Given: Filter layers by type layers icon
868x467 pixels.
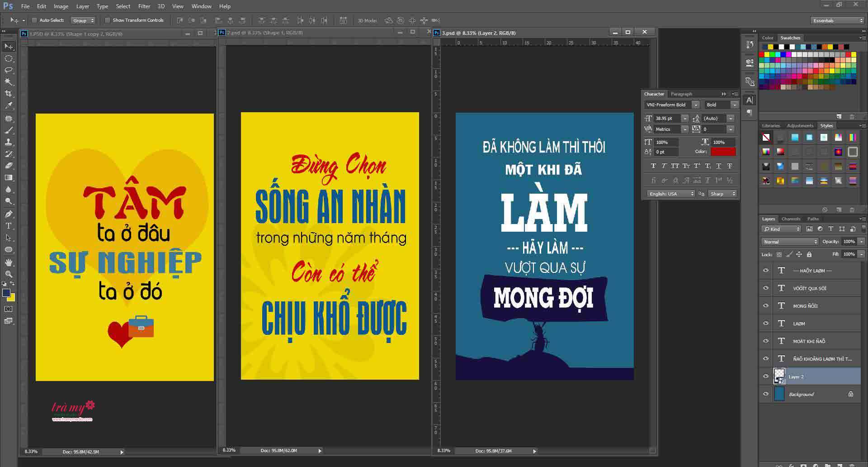Looking at the screenshot, I should coord(831,229).
